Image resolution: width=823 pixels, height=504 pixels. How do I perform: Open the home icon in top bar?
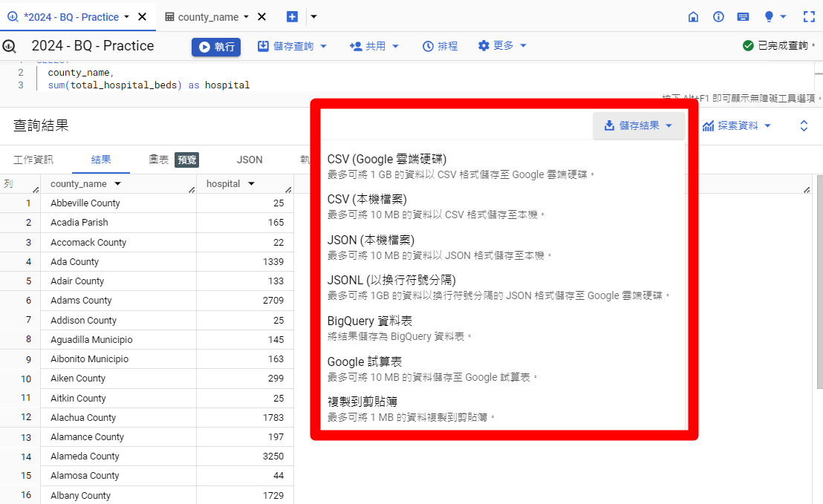[693, 17]
